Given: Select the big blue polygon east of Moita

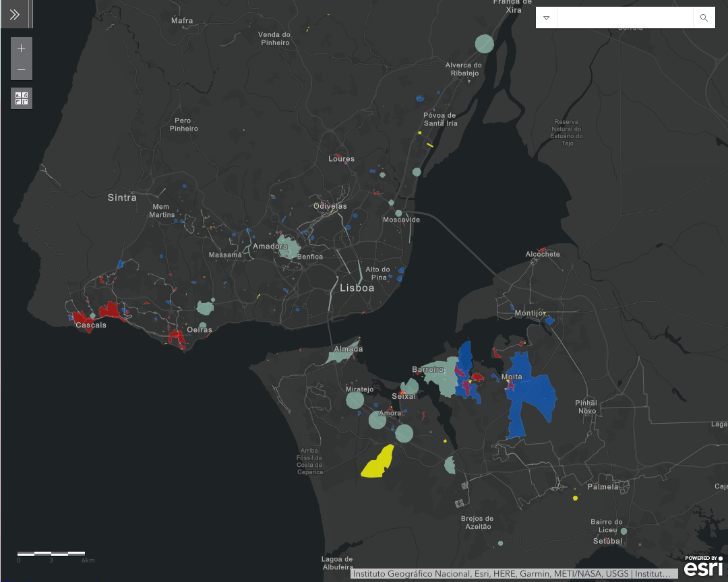Looking at the screenshot, I should click(530, 395).
